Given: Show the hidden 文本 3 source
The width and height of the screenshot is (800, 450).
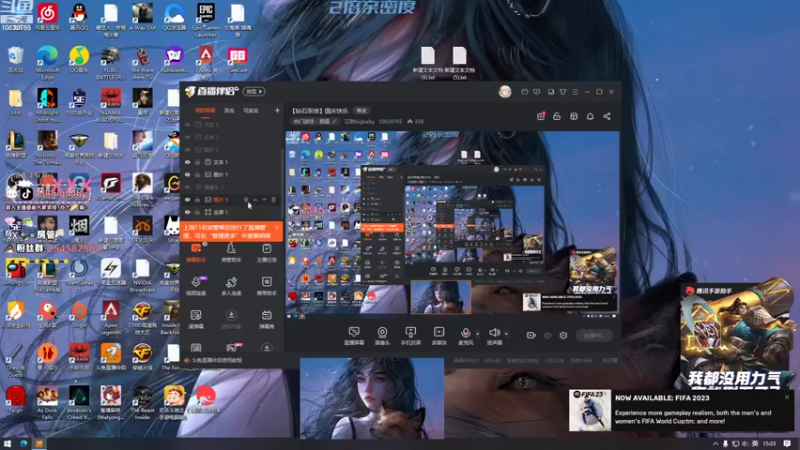Looking at the screenshot, I should click(187, 124).
